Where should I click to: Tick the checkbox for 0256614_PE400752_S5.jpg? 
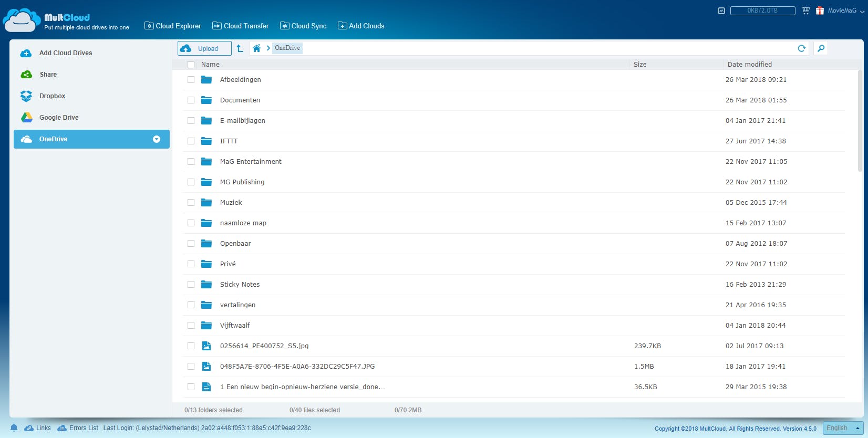[191, 346]
